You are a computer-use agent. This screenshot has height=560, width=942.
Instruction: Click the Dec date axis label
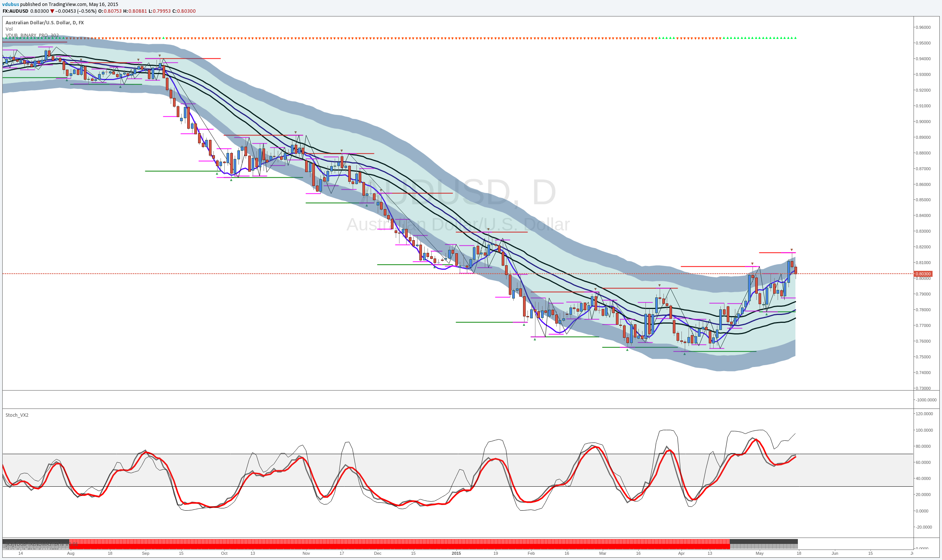point(378,554)
